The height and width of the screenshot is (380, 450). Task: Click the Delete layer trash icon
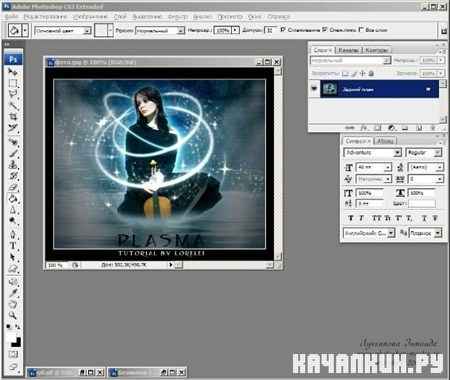[x=433, y=128]
